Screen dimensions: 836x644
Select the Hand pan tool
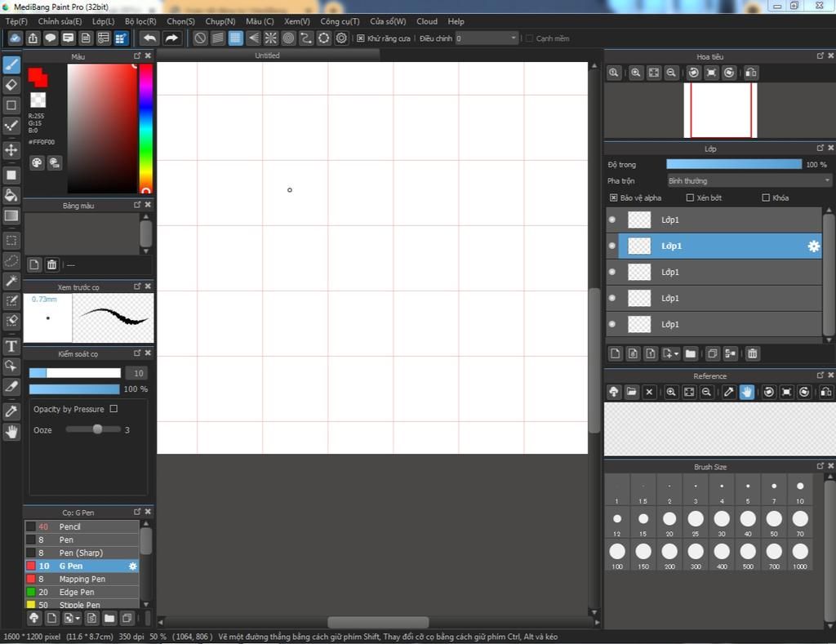tap(11, 432)
